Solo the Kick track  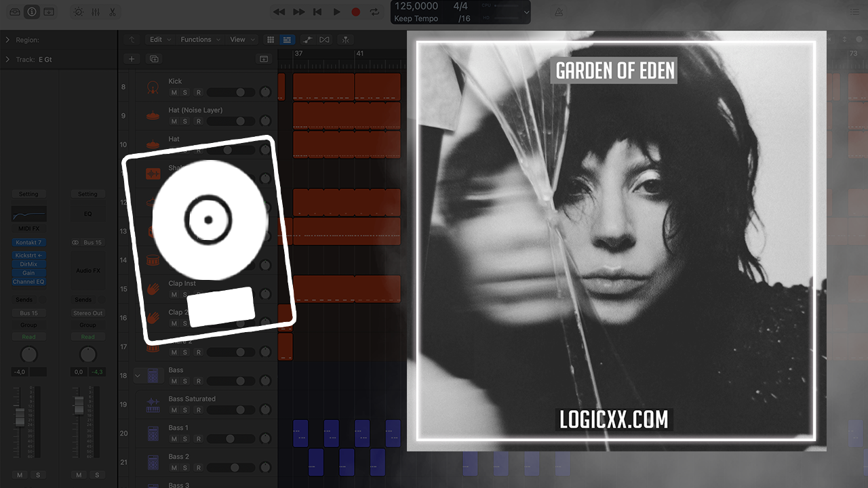pos(185,92)
